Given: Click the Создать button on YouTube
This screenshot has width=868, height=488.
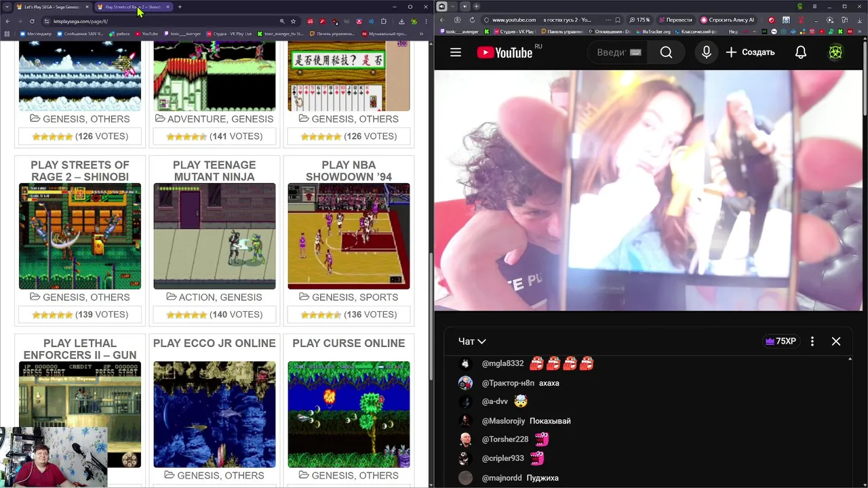Looking at the screenshot, I should point(750,52).
